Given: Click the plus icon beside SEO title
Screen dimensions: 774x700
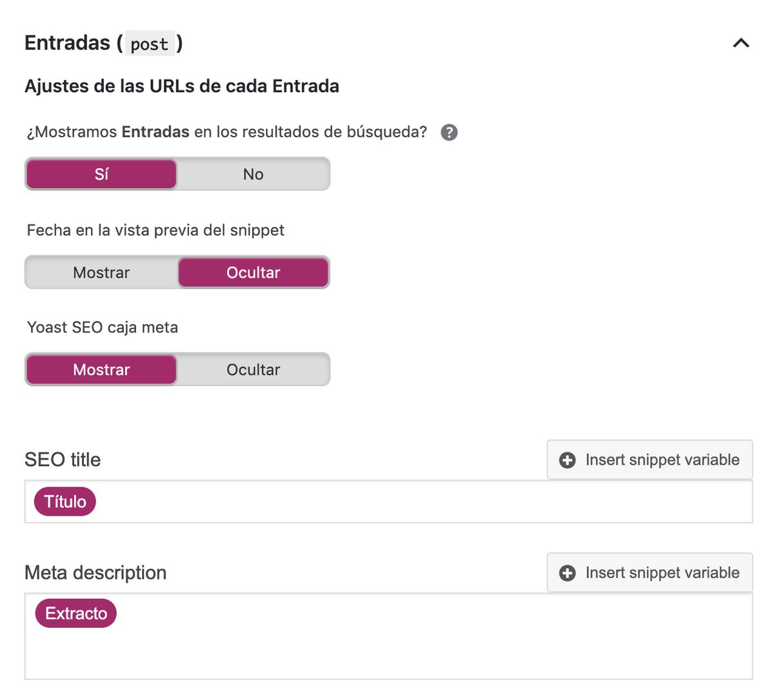Looking at the screenshot, I should (x=568, y=460).
